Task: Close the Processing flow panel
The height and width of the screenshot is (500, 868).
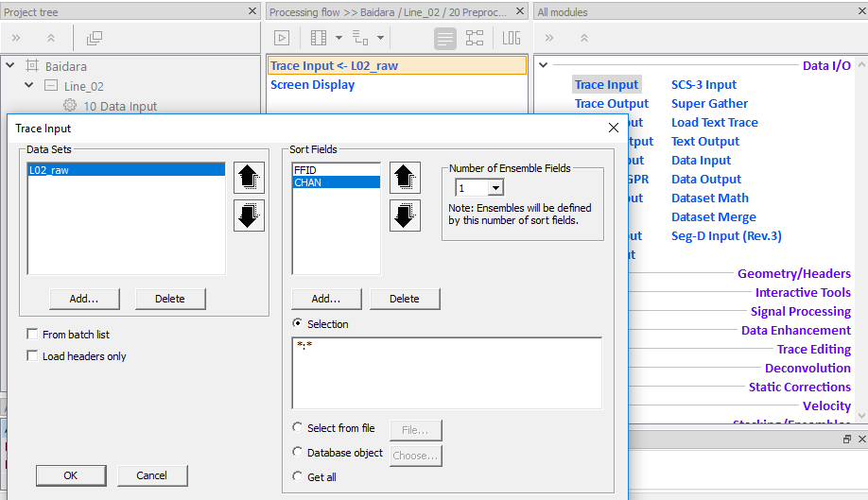Action: click(520, 11)
